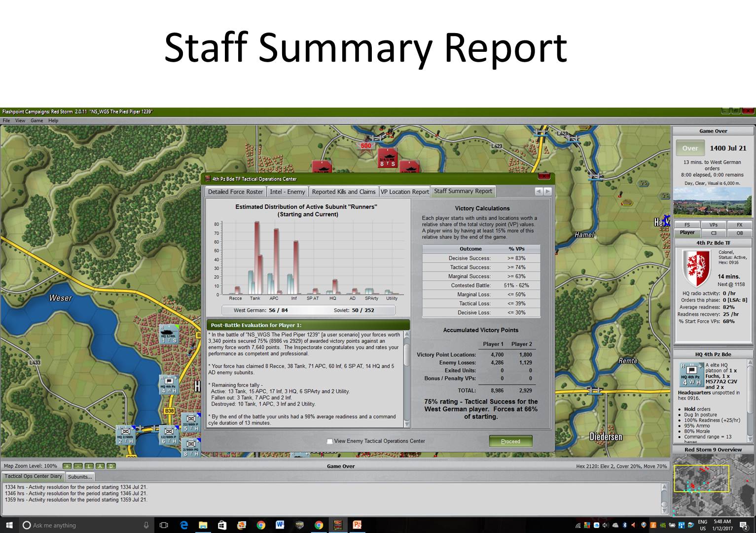Click the Red Storm overview minimap
The height and width of the screenshot is (533, 756).
click(713, 486)
